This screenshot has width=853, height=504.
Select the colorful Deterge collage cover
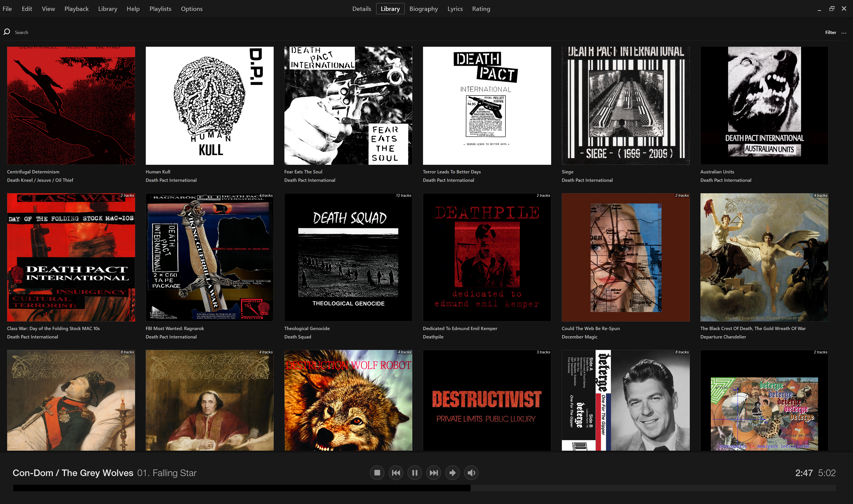764,400
